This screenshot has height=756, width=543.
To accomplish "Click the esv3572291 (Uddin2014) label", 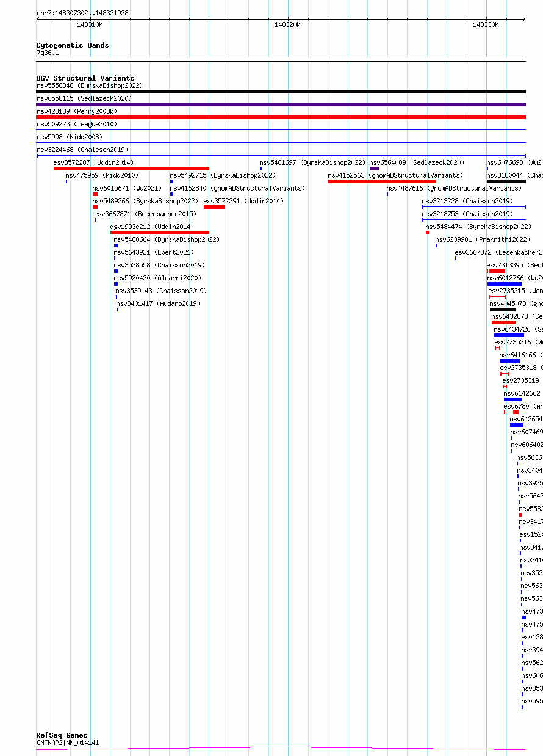I will tap(243, 201).
